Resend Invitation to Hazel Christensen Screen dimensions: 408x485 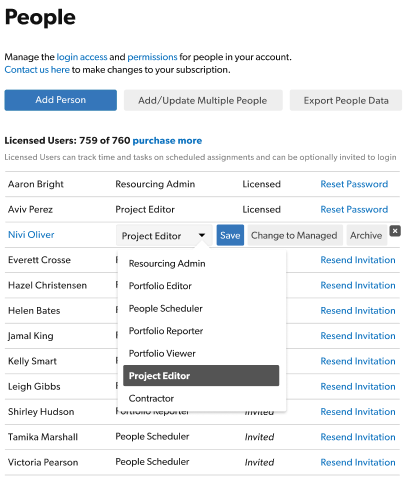click(x=358, y=285)
